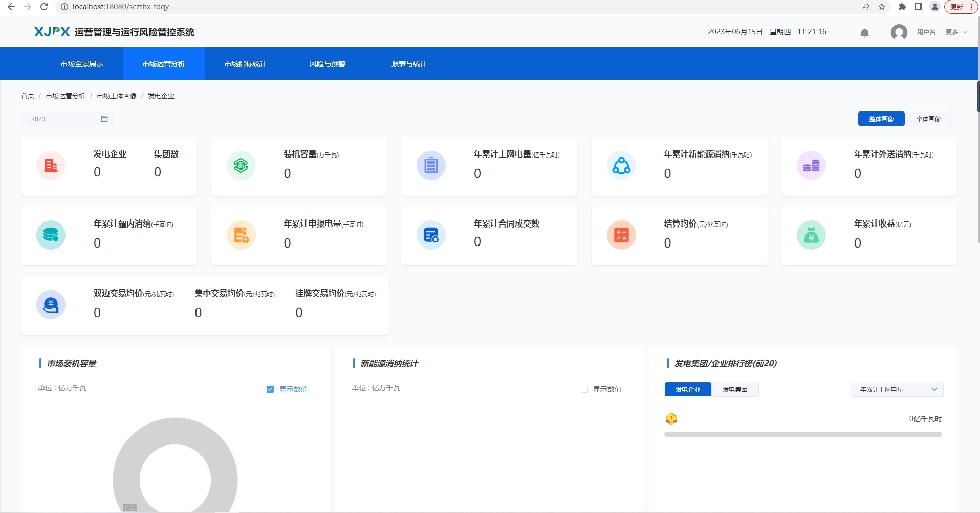Image resolution: width=980 pixels, height=513 pixels.
Task: Open the notification bell
Action: point(865,33)
